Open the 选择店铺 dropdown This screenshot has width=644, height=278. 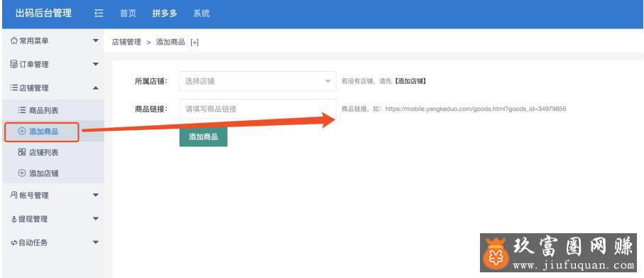pos(258,81)
